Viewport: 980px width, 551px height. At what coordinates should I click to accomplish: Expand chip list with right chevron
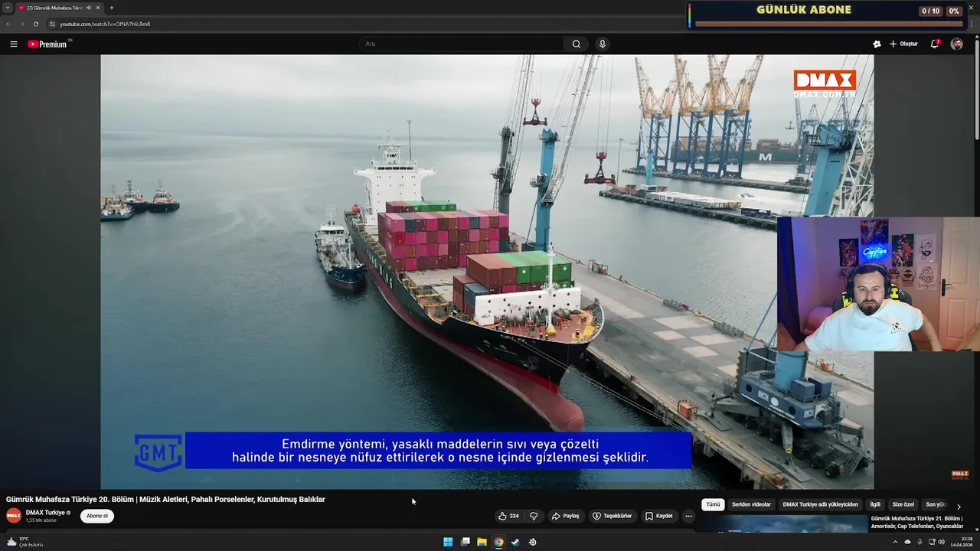tap(959, 507)
